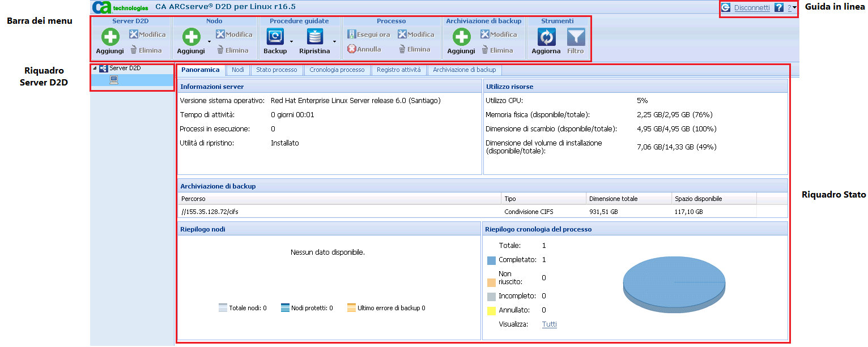Click the blue help question mark icon
Image resolution: width=868 pixels, height=347 pixels.
[778, 8]
